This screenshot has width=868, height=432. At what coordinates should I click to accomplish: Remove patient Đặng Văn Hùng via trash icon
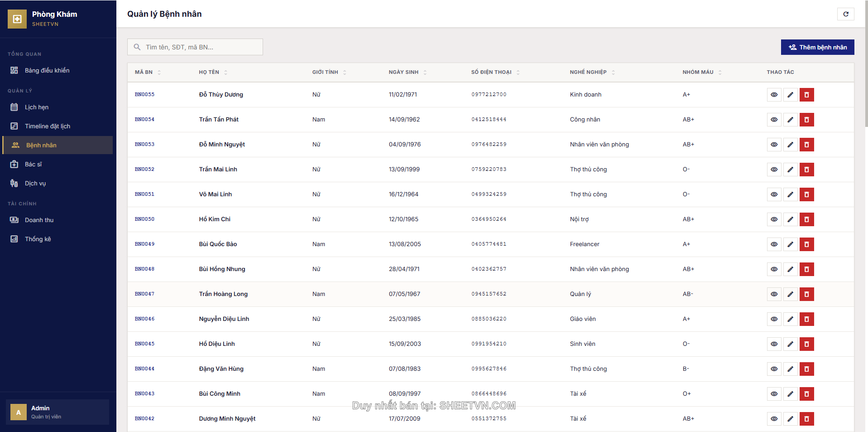[806, 369]
